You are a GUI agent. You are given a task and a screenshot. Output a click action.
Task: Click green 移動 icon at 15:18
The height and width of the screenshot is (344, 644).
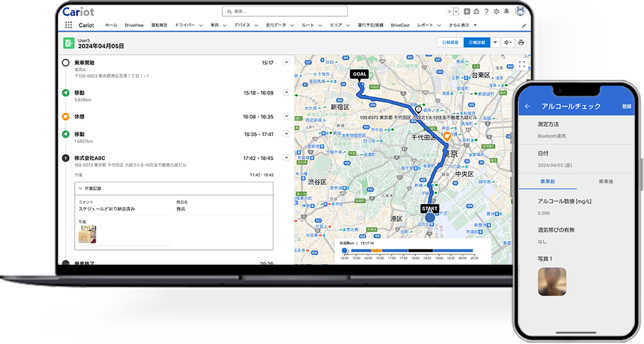(x=65, y=93)
